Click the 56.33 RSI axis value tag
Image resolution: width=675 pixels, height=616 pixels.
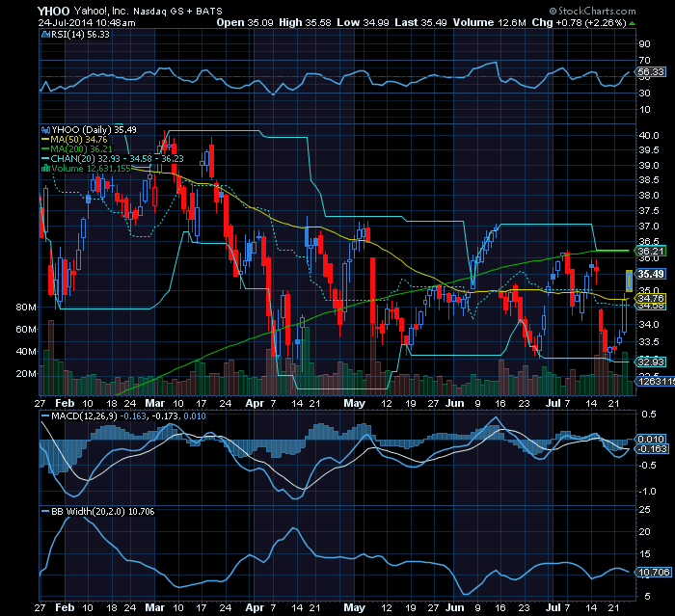[651, 72]
